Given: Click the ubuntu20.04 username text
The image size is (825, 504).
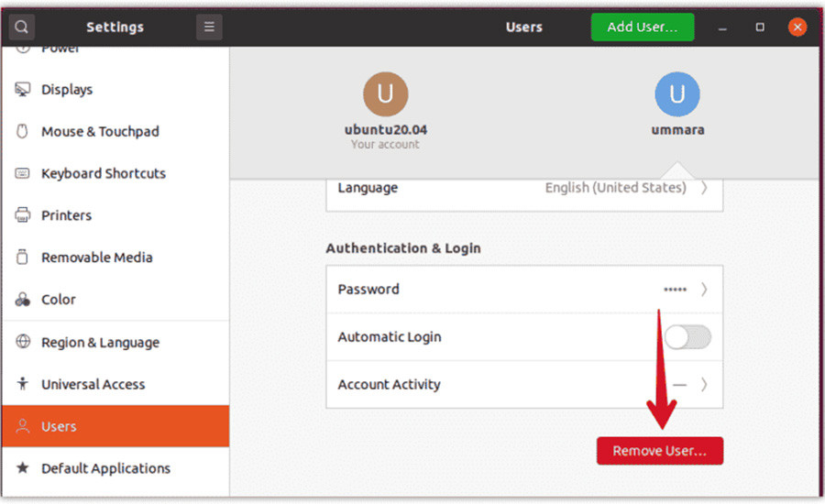Looking at the screenshot, I should click(x=386, y=130).
